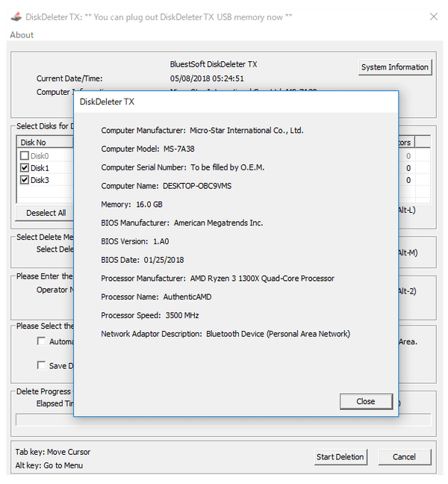Uncheck the Disk1 checkbox
The image size is (448, 484).
pyautogui.click(x=25, y=168)
